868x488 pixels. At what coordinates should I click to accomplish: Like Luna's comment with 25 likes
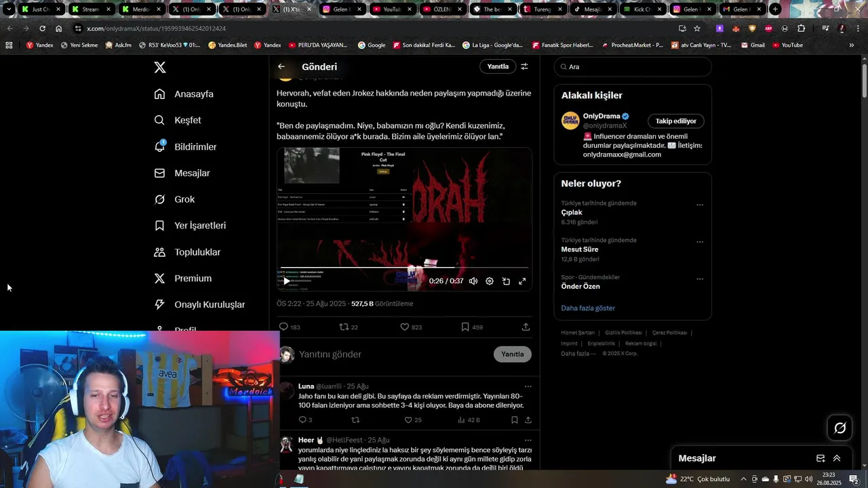pyautogui.click(x=412, y=420)
